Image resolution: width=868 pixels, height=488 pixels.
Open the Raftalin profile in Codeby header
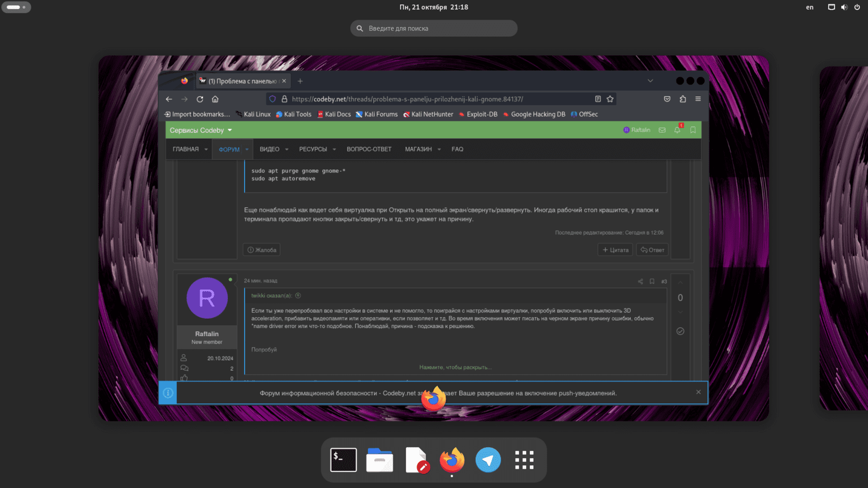click(x=637, y=130)
